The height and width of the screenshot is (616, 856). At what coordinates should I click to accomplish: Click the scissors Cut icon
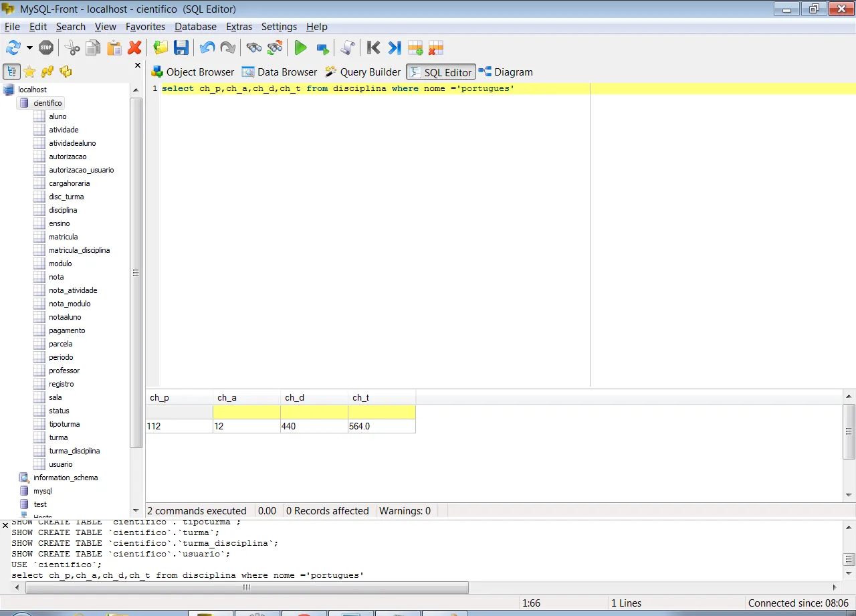(72, 48)
